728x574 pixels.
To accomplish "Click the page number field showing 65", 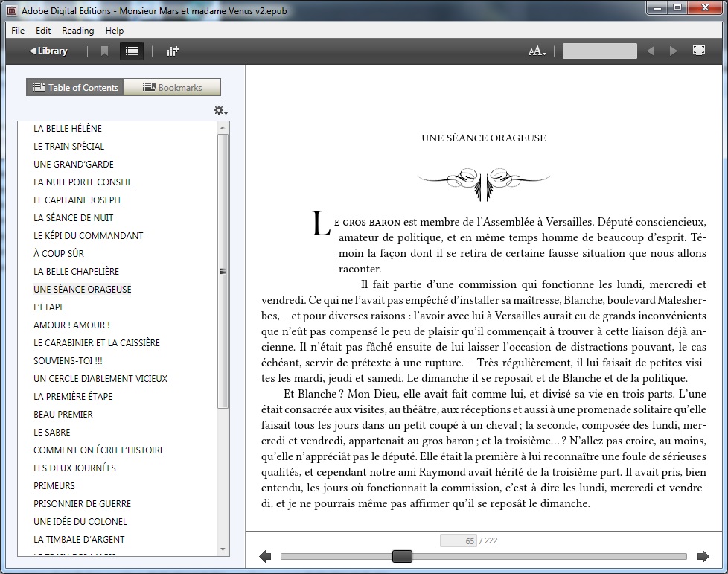I will [459, 540].
